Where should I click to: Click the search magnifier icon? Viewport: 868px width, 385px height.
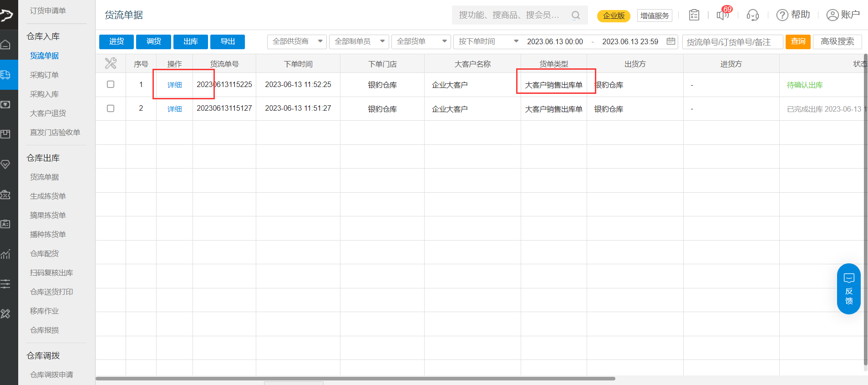point(576,15)
